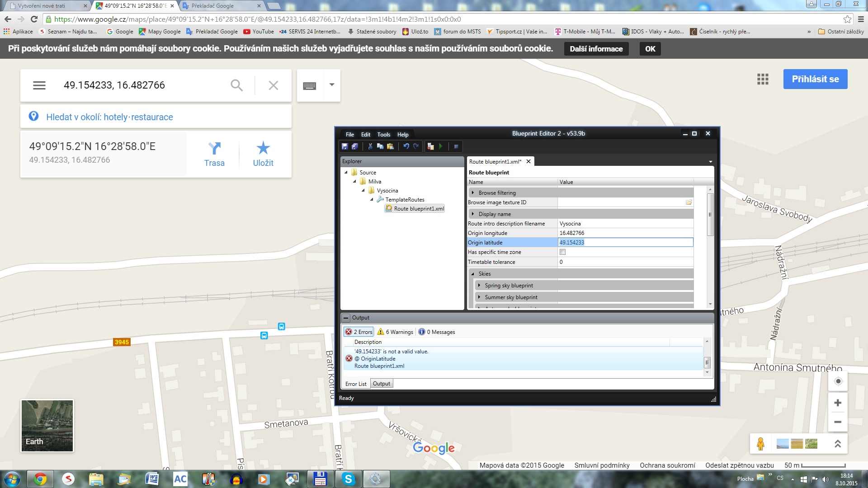Click the on-screen keyboard icon in Maps

tap(310, 86)
